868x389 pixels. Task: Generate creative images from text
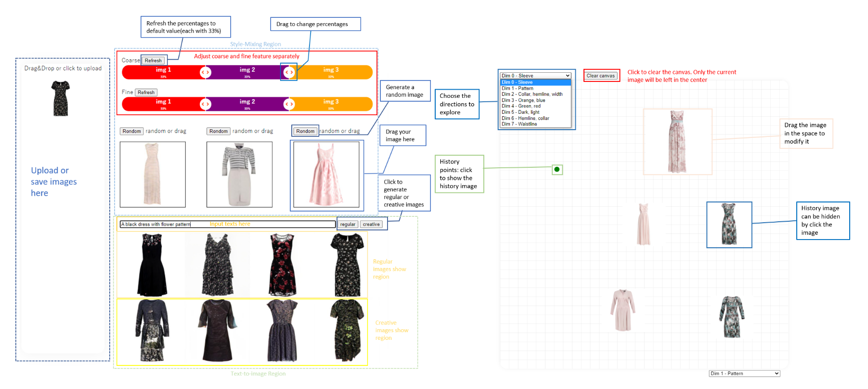[371, 225]
